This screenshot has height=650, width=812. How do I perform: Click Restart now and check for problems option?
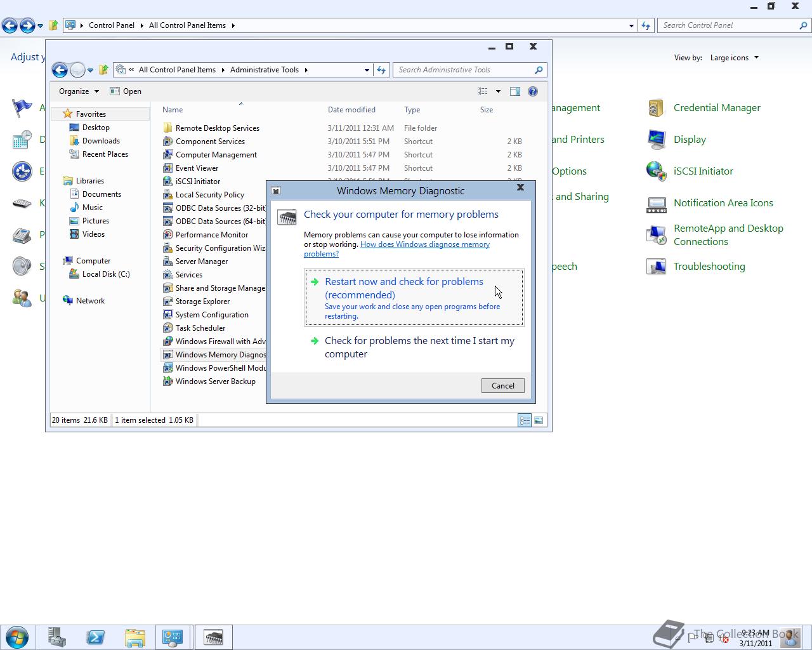(x=414, y=297)
